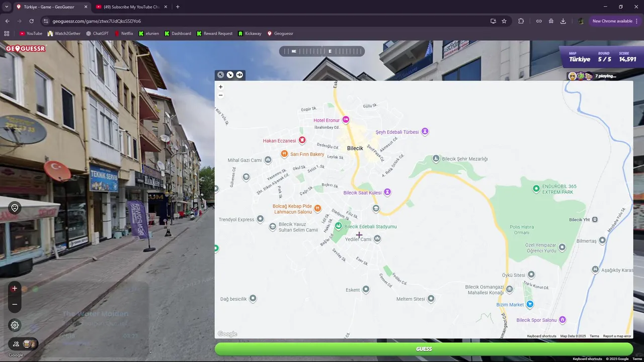Click the Bilecik city label
The width and height of the screenshot is (644, 362).
pyautogui.click(x=355, y=148)
